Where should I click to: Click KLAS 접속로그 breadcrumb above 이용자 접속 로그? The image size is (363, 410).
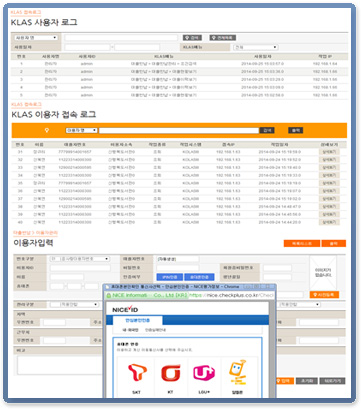pos(26,105)
